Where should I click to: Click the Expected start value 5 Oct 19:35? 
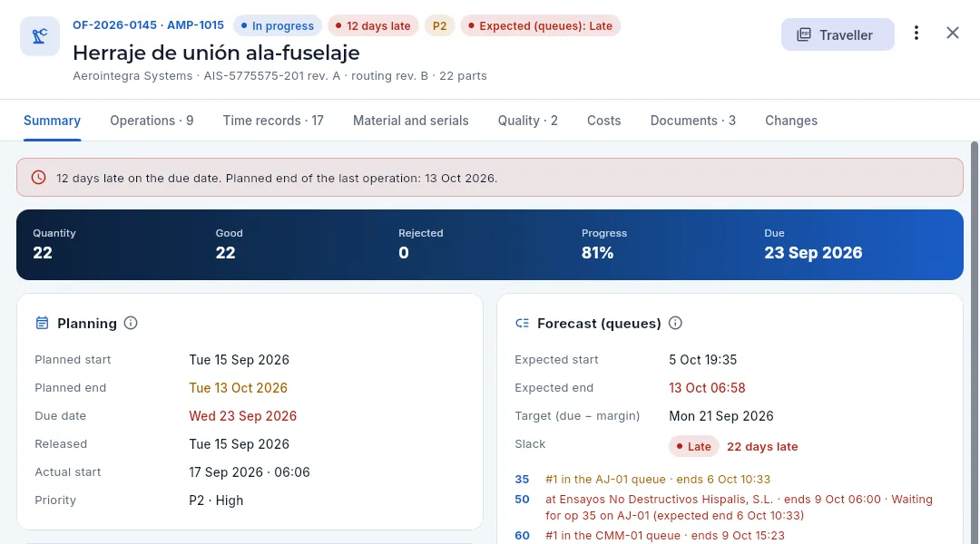tap(703, 360)
